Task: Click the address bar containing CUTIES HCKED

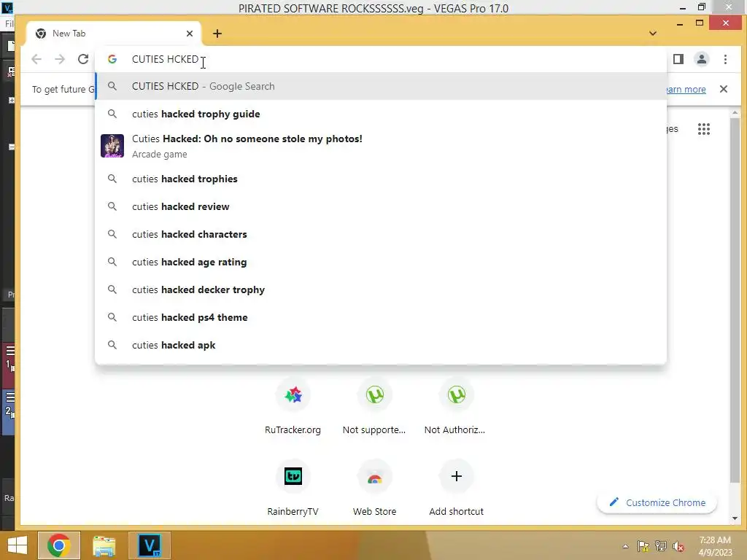Action: (381, 59)
